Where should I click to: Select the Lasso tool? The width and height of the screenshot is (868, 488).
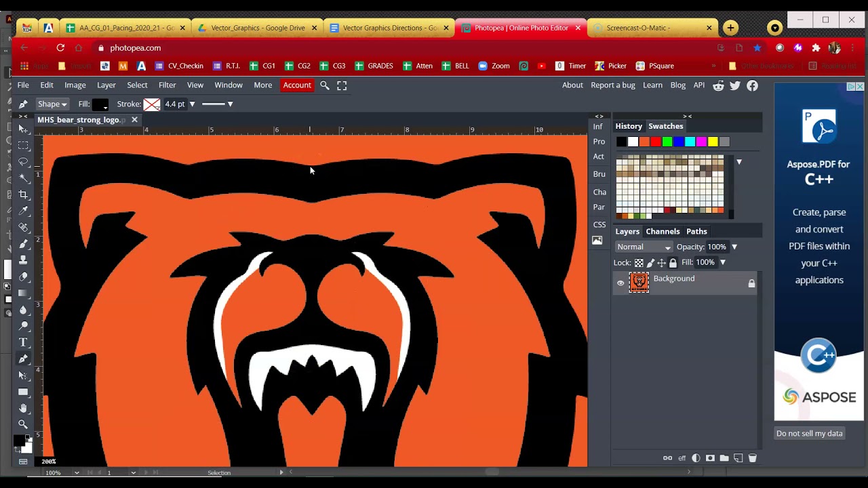coord(23,162)
